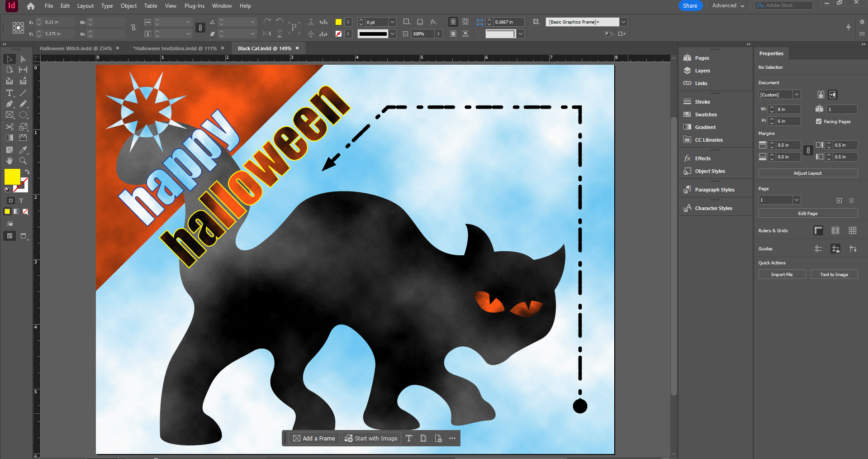The image size is (868, 459).
Task: Switch to the Halloween Witch.indd tab
Action: tap(76, 48)
